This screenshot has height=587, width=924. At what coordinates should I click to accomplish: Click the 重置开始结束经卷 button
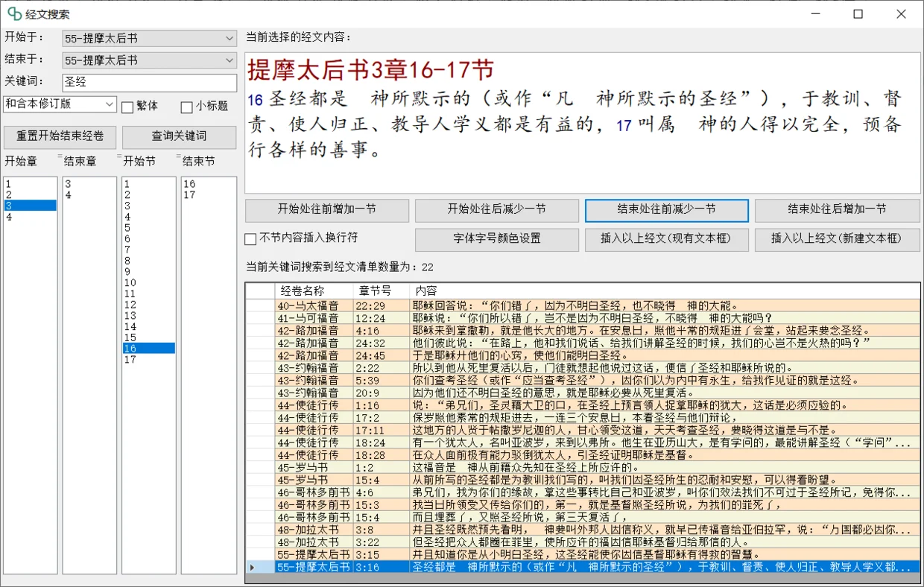point(60,137)
